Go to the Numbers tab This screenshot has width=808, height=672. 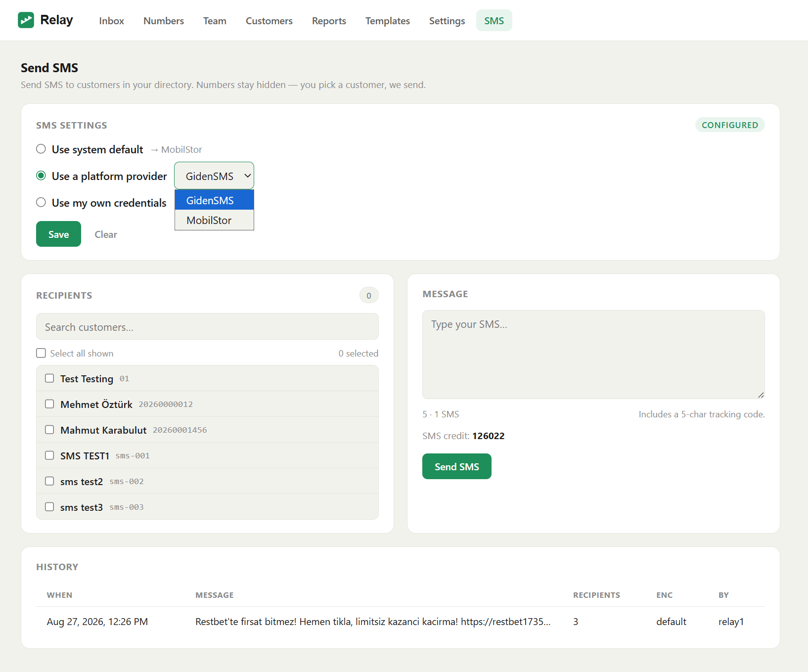(164, 21)
